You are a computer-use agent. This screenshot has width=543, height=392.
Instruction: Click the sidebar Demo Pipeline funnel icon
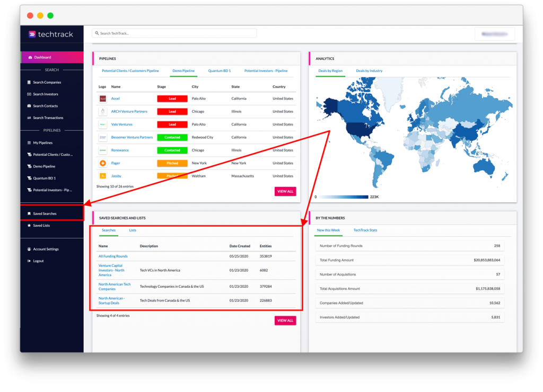(x=30, y=166)
